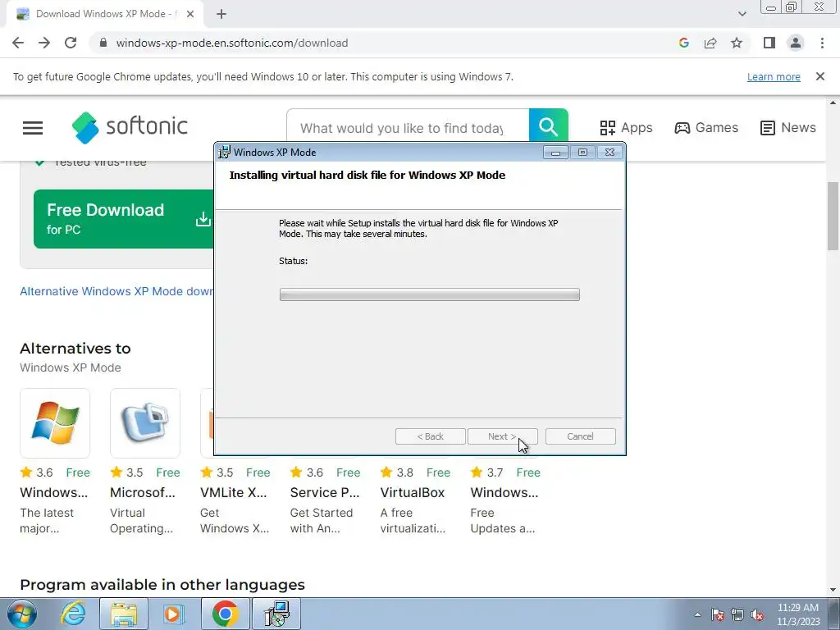Screen dimensions: 840x630
Task: Share this page via the share icon
Action: click(x=710, y=43)
